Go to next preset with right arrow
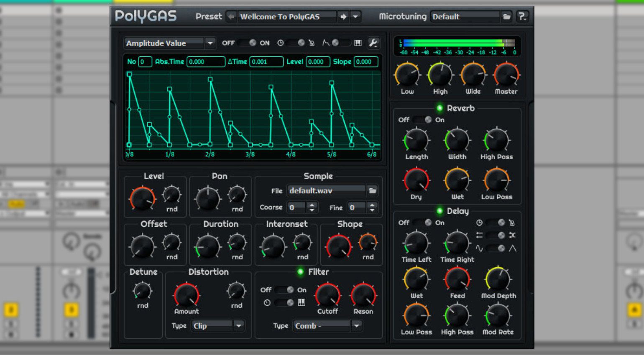This screenshot has width=644, height=355. pyautogui.click(x=343, y=17)
